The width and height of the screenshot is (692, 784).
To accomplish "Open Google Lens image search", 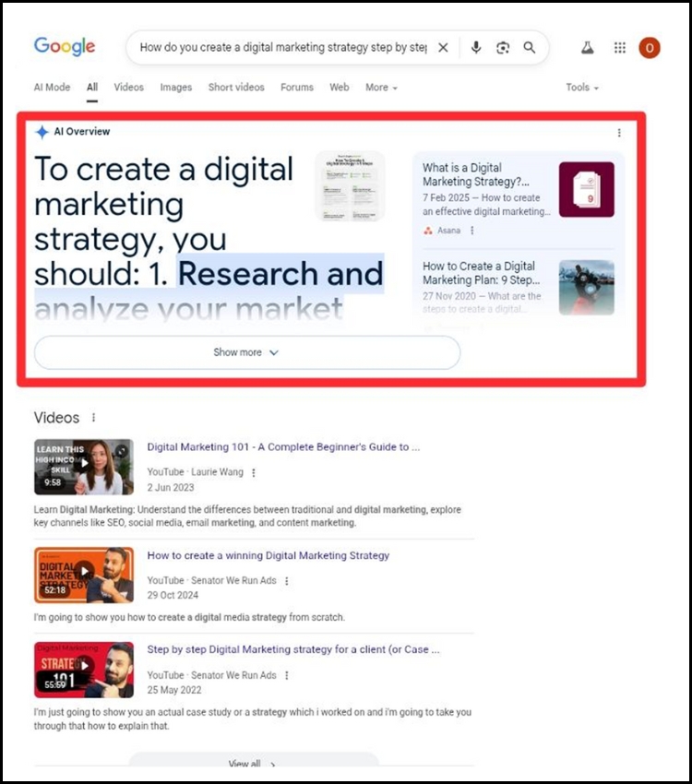I will tap(503, 48).
